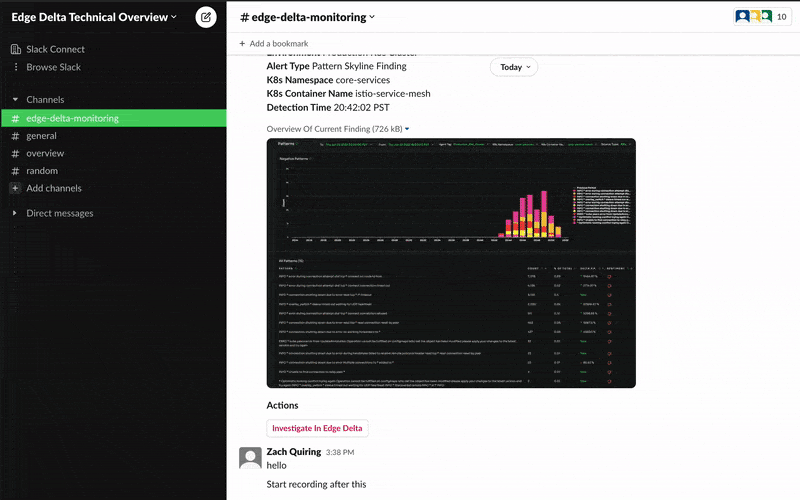Click the compose new message icon
Viewport: 800px width, 500px height.
[x=205, y=17]
